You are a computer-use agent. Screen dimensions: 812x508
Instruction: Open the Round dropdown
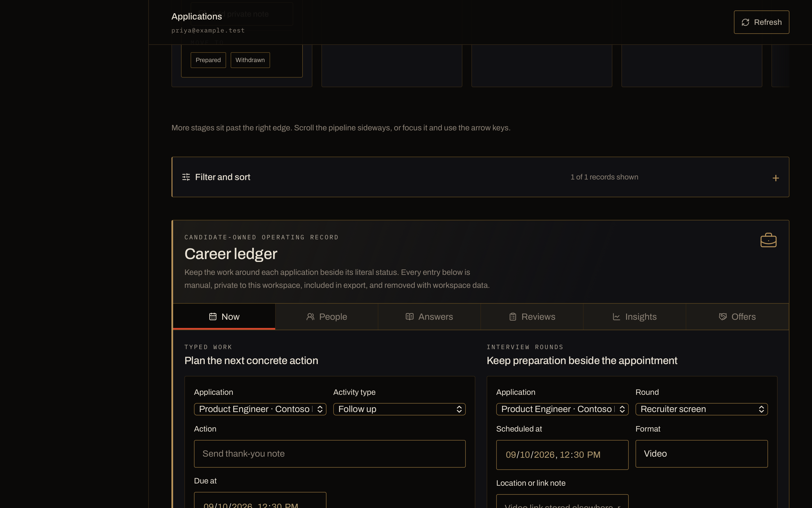[x=701, y=409]
